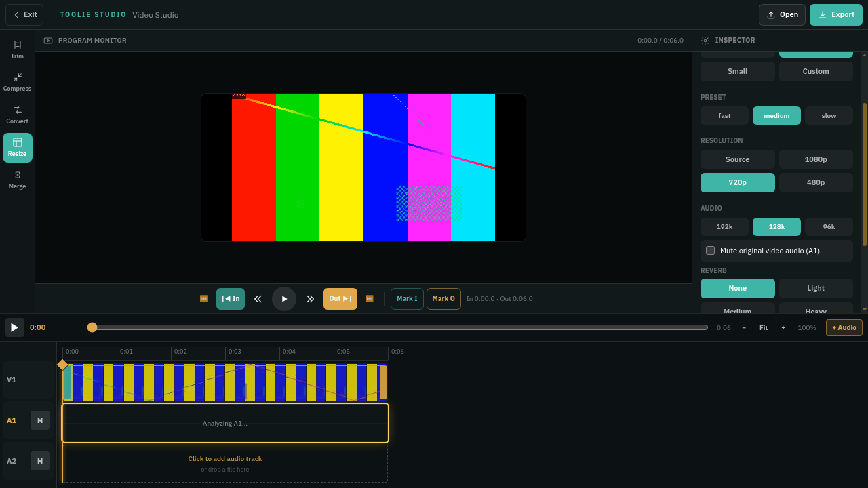This screenshot has width=868, height=488.
Task: Go to the Out point
Action: click(340, 299)
